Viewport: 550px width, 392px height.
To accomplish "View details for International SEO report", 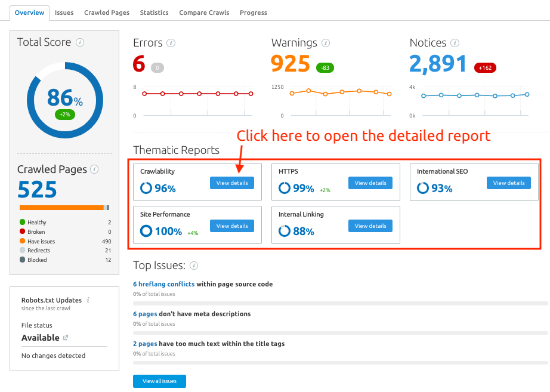I will click(x=508, y=183).
